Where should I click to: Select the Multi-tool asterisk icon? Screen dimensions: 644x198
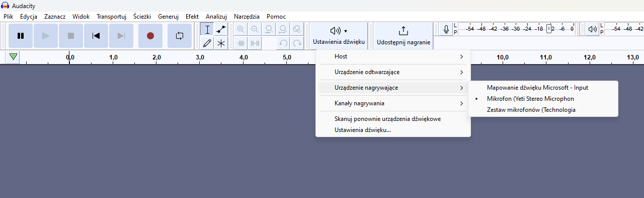point(221,43)
